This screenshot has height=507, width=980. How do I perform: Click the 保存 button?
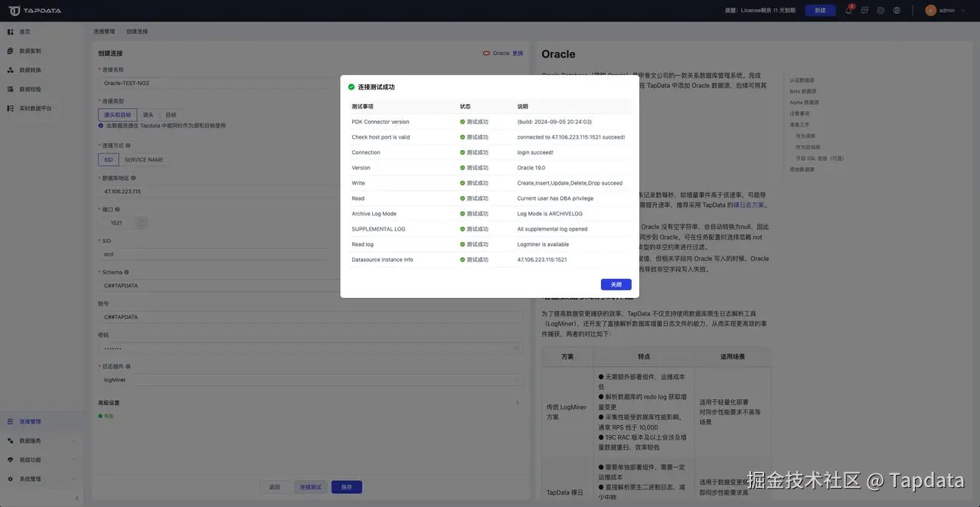coord(347,487)
